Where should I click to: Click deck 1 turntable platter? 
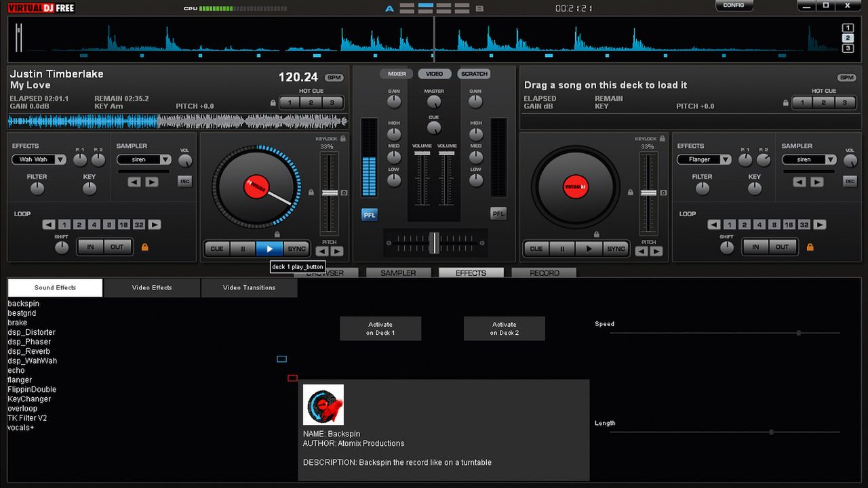tap(256, 186)
